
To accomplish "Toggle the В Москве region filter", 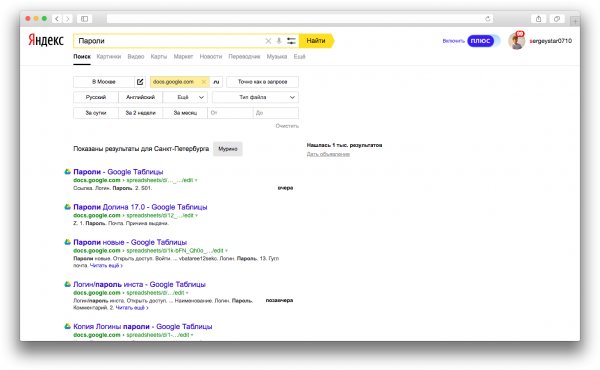I will click(x=104, y=81).
